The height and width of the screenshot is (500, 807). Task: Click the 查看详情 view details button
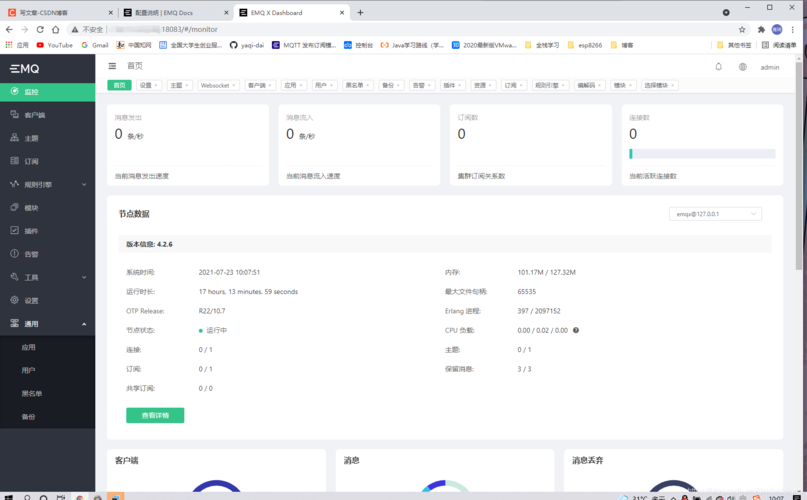point(155,415)
